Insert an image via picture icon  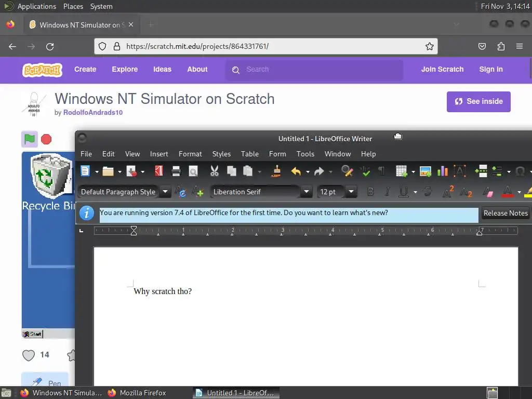(x=425, y=171)
